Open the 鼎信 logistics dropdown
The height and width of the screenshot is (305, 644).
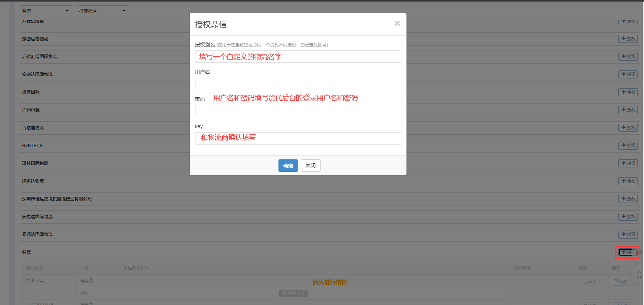46,11
